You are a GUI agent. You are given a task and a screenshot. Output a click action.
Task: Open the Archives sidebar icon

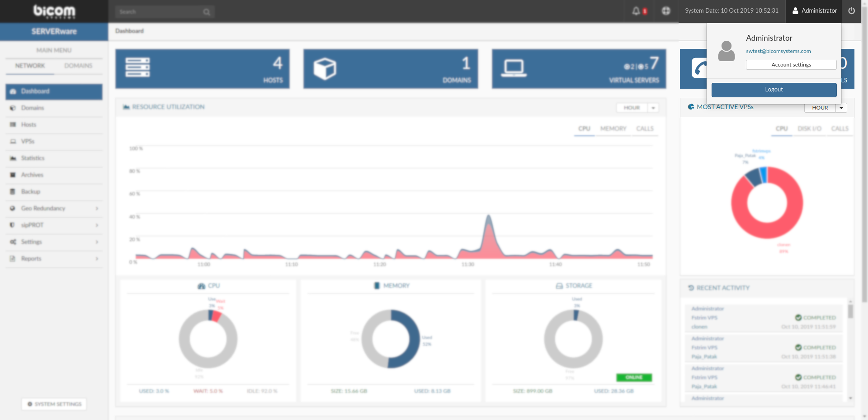pyautogui.click(x=12, y=175)
